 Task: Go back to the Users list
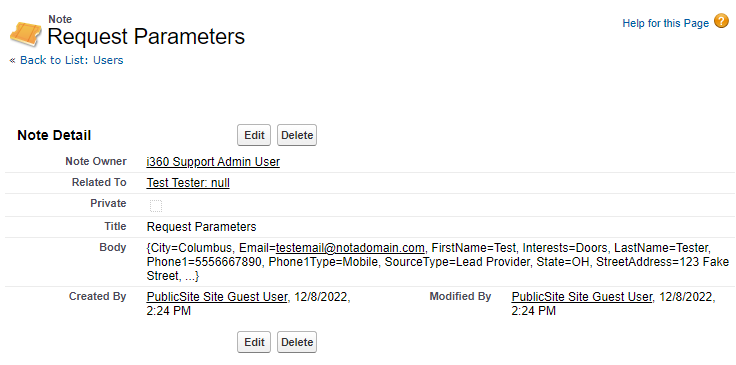tap(71, 60)
